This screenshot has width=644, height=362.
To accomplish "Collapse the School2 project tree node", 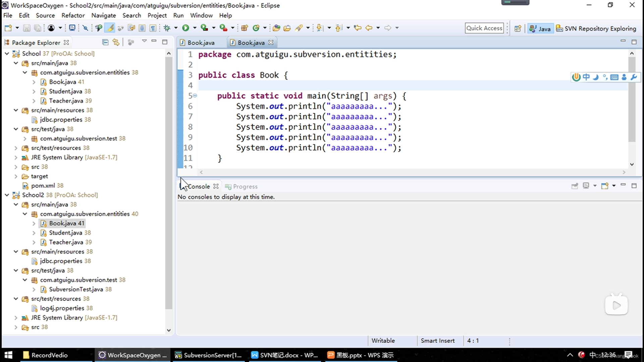I will (7, 195).
